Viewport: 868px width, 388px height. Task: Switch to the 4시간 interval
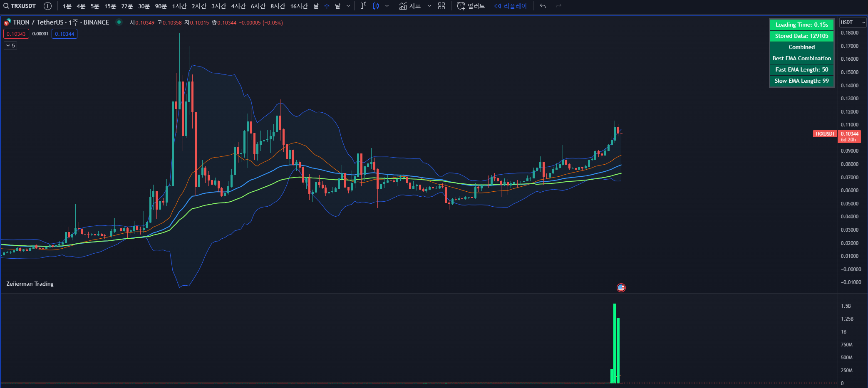tap(238, 6)
